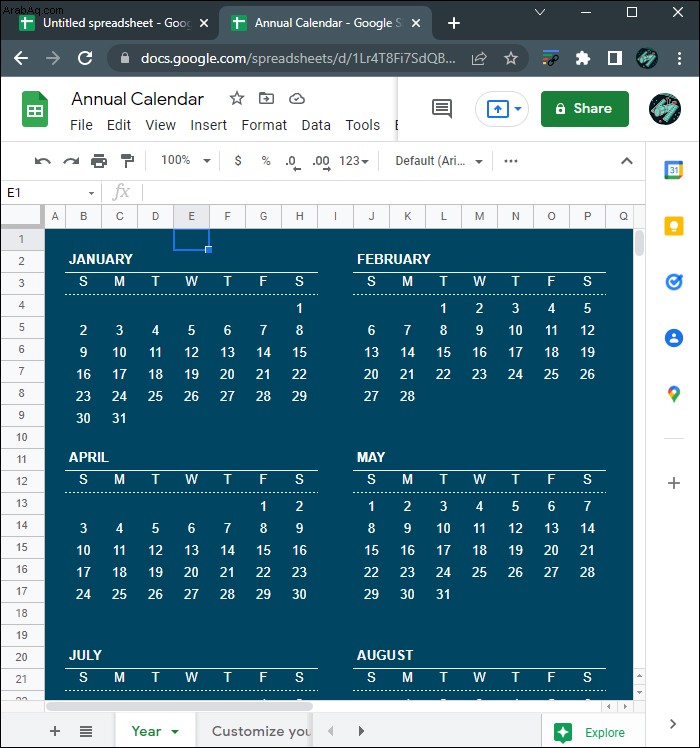Get add-ons plus icon in sidebar
The width and height of the screenshot is (700, 748).
[673, 483]
